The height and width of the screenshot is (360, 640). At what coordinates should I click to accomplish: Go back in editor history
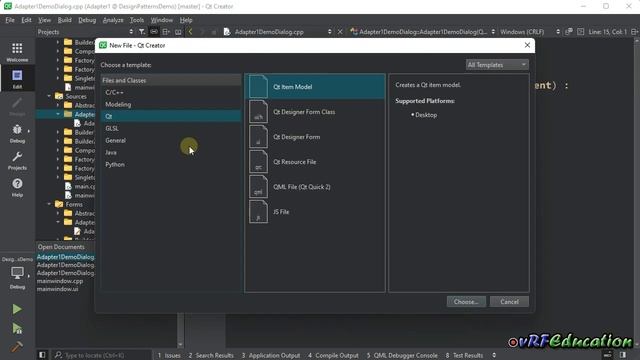pyautogui.click(x=190, y=32)
